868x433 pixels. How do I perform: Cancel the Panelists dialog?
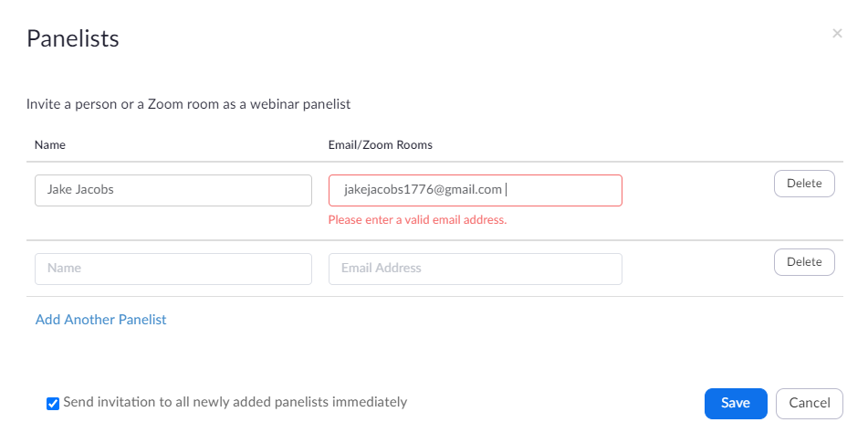(809, 403)
